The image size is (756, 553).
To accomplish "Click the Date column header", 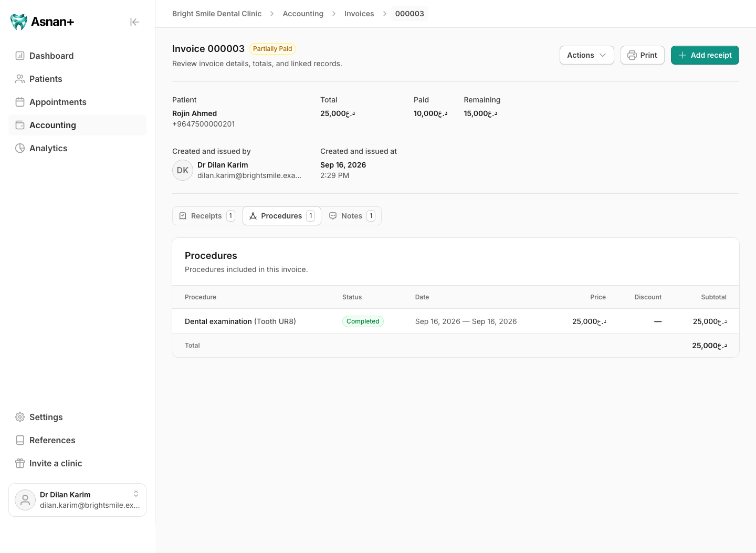I will pyautogui.click(x=422, y=297).
